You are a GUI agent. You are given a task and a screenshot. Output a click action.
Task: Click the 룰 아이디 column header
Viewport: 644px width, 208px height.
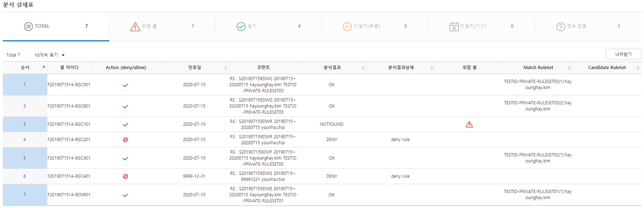tap(69, 68)
